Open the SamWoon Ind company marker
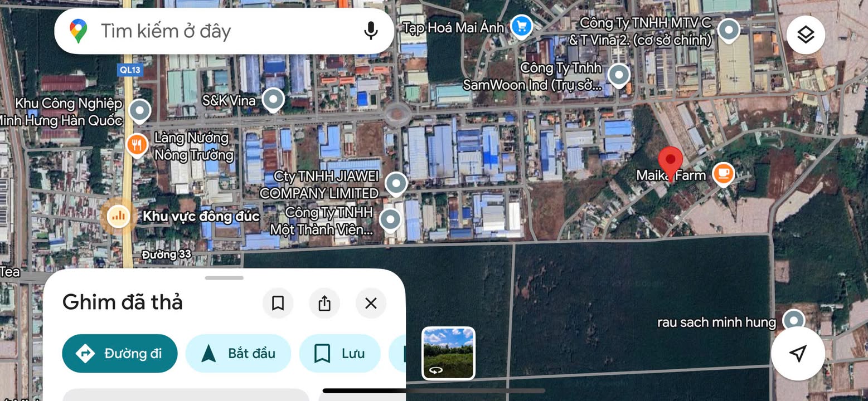This screenshot has width=868, height=401. (618, 76)
